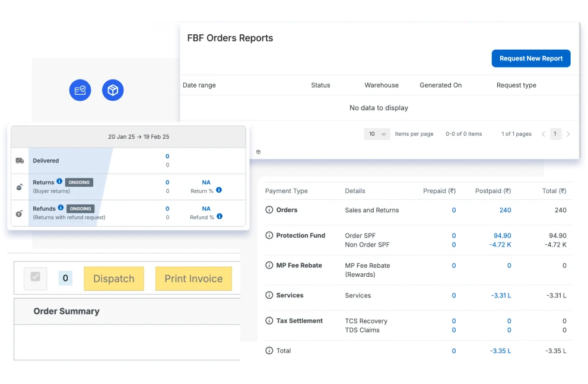This screenshot has width=588, height=384.
Task: Click the blue shield card icon
Action: 80,90
